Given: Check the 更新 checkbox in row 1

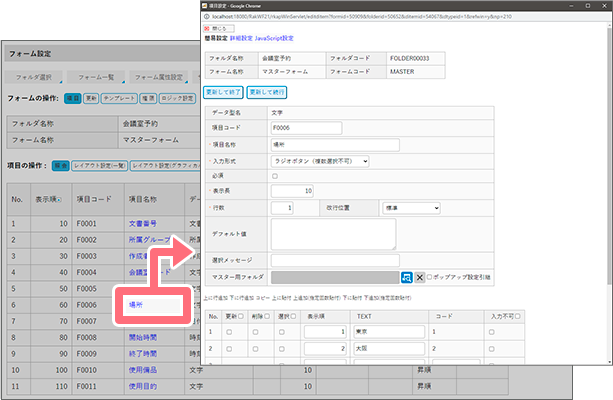Looking at the screenshot, I should click(x=228, y=331).
